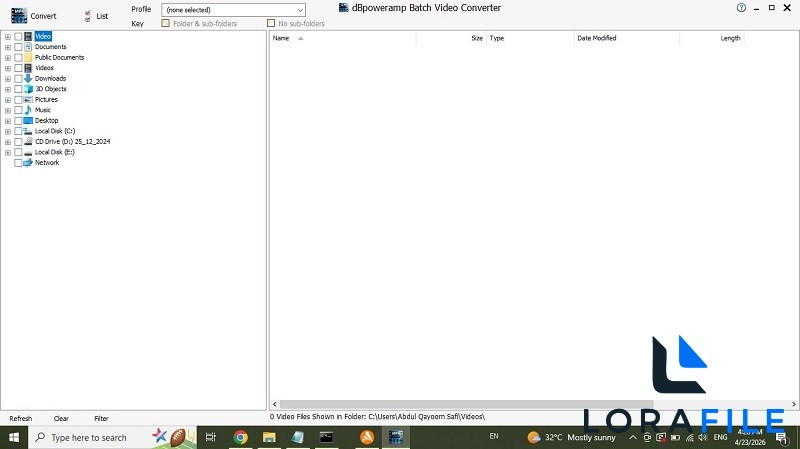Expand the Pictures tree node
This screenshot has width=800, height=449.
click(x=8, y=99)
